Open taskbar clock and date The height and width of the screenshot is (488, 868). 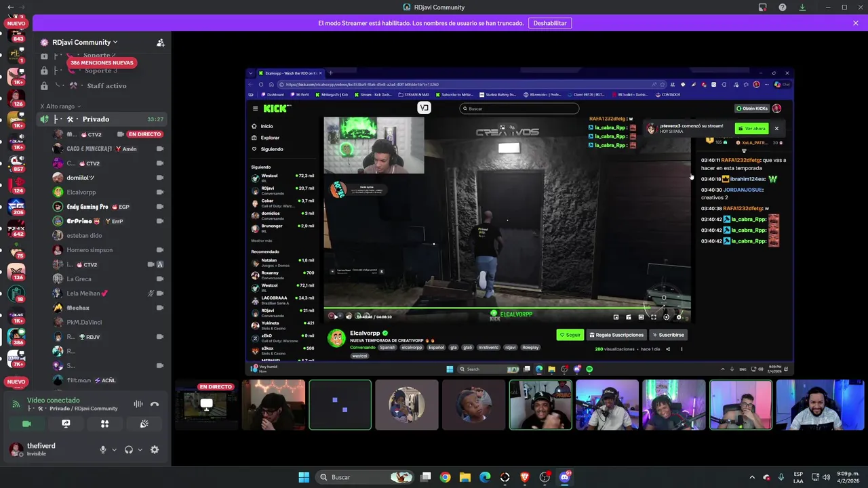coord(847,477)
